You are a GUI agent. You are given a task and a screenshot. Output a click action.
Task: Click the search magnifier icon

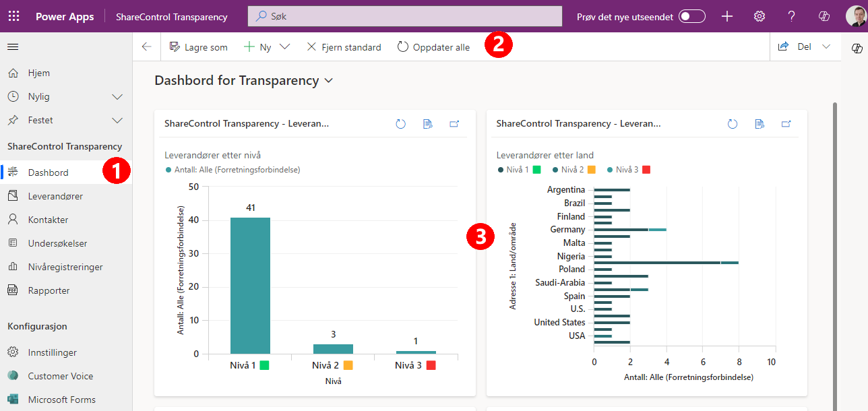(x=261, y=16)
